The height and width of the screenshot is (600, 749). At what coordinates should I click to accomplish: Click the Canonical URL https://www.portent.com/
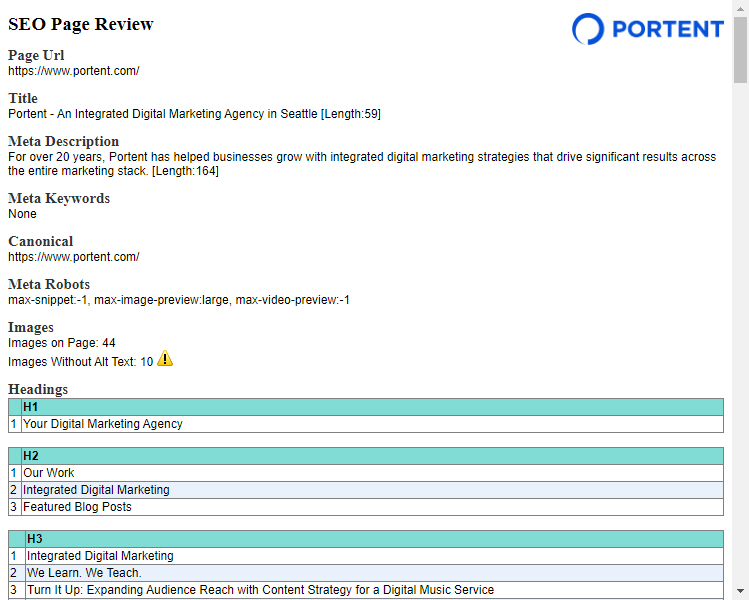click(x=74, y=257)
